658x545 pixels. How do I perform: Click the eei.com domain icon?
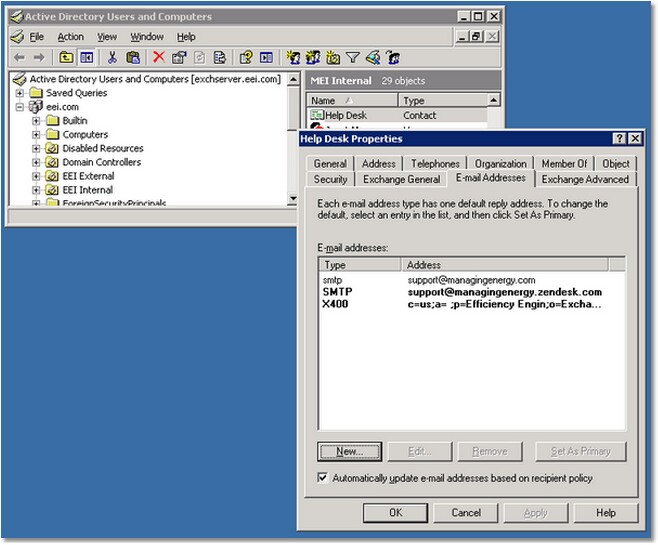pos(36,107)
